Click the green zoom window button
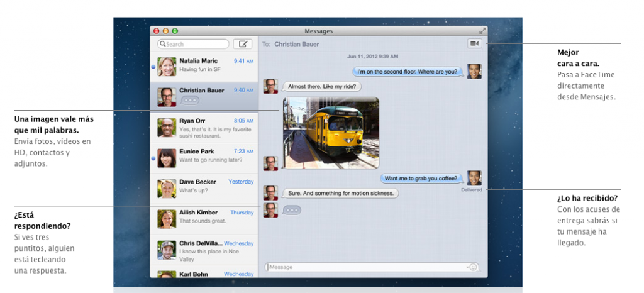644x293 pixels. click(175, 31)
